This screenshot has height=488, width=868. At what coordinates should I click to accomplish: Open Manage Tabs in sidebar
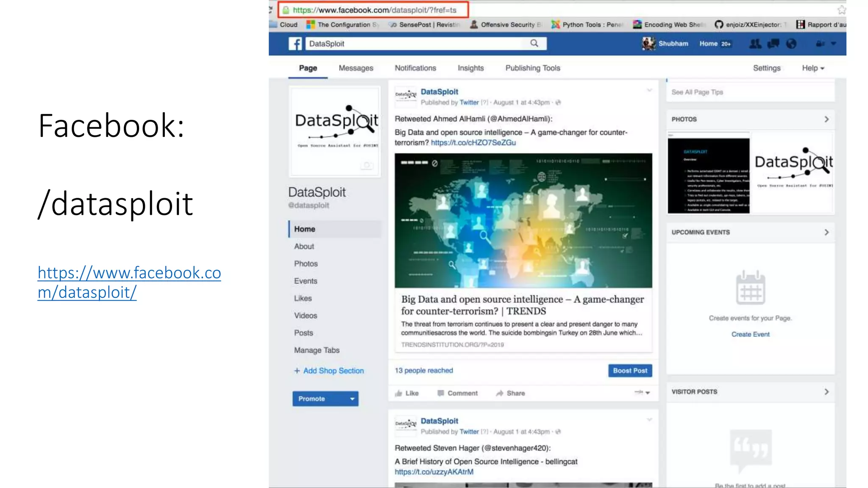317,351
